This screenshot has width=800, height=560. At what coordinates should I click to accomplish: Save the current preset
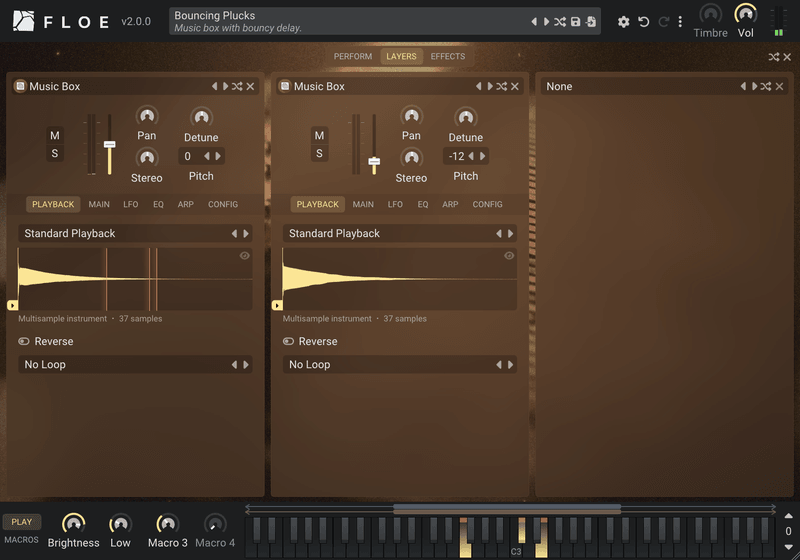coord(576,21)
